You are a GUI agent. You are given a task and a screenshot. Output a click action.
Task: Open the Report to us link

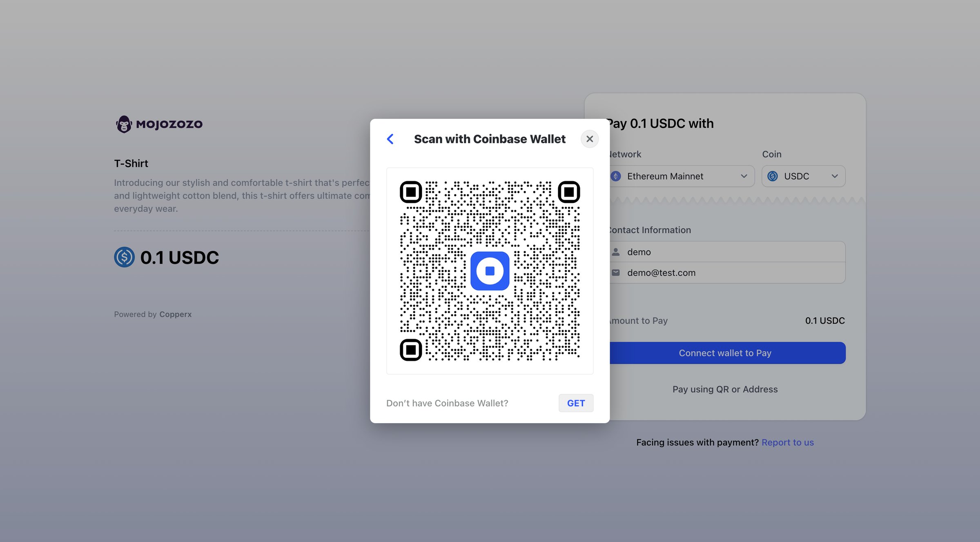787,442
